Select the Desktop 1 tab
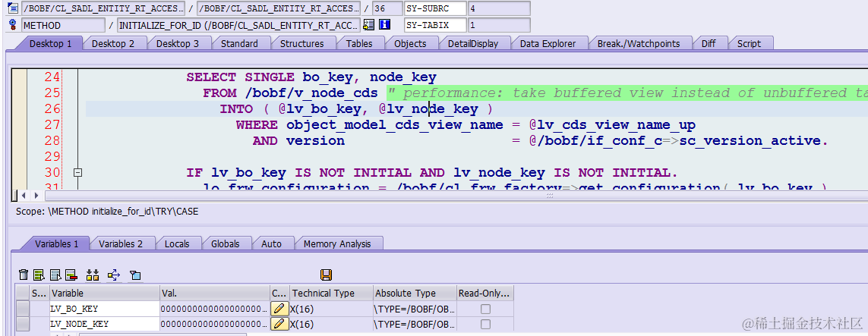This screenshot has width=868, height=336. pos(50,44)
